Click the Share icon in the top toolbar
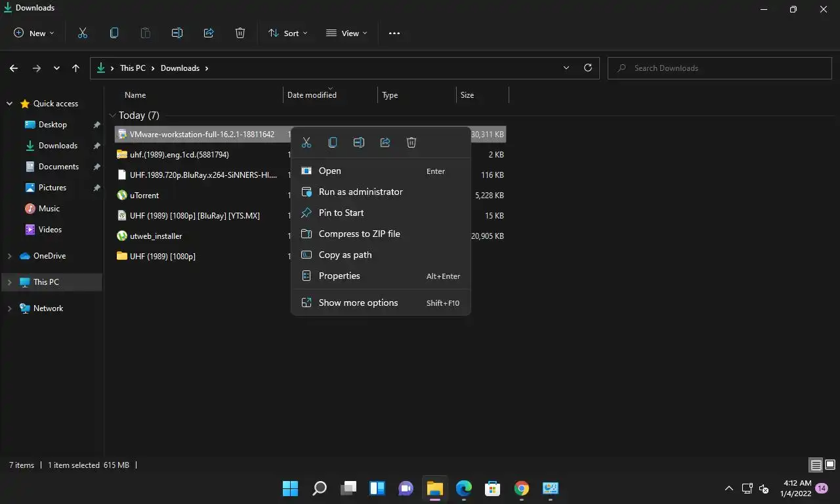The height and width of the screenshot is (504, 840). 209,33
